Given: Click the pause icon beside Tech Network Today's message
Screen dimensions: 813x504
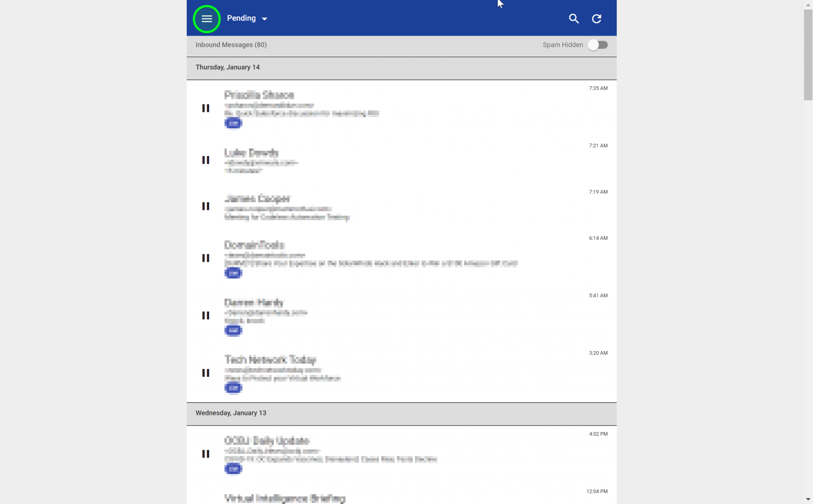Looking at the screenshot, I should tap(205, 373).
